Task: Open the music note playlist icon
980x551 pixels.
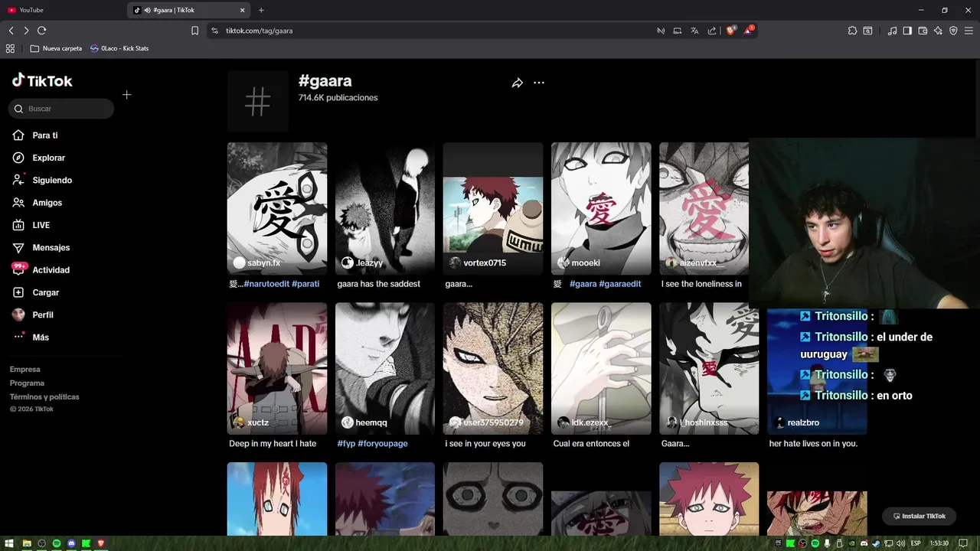Action: [x=892, y=31]
